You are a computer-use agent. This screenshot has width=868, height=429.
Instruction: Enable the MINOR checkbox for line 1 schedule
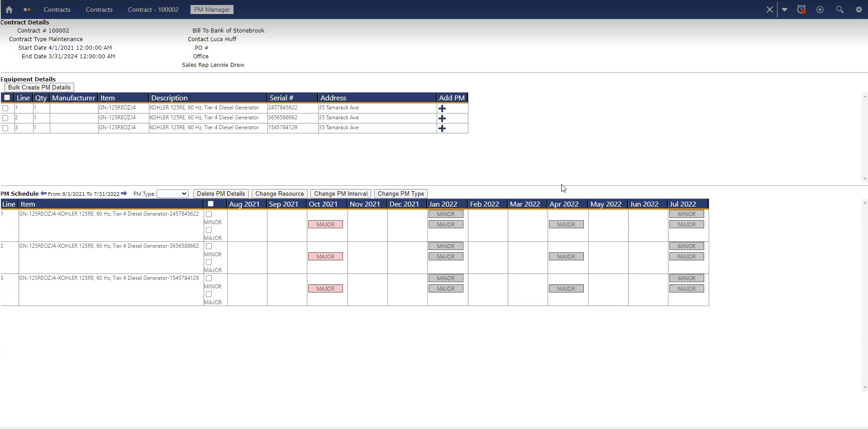(x=209, y=214)
